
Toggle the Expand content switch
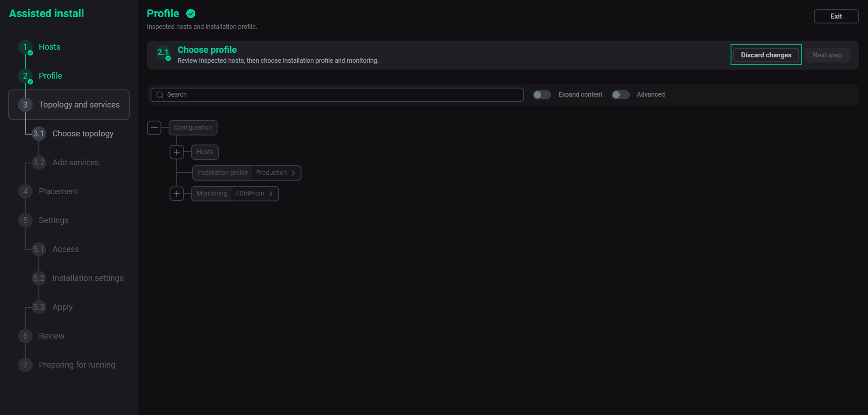pyautogui.click(x=542, y=95)
